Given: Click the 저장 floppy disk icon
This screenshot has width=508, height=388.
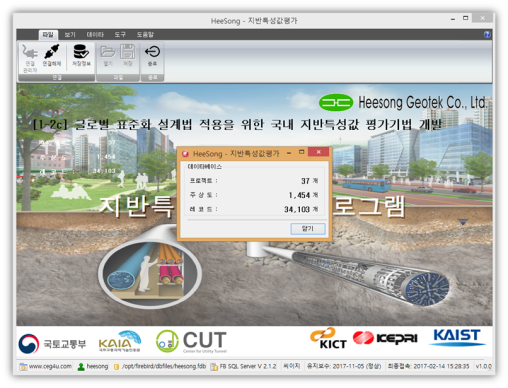Looking at the screenshot, I should [x=128, y=51].
